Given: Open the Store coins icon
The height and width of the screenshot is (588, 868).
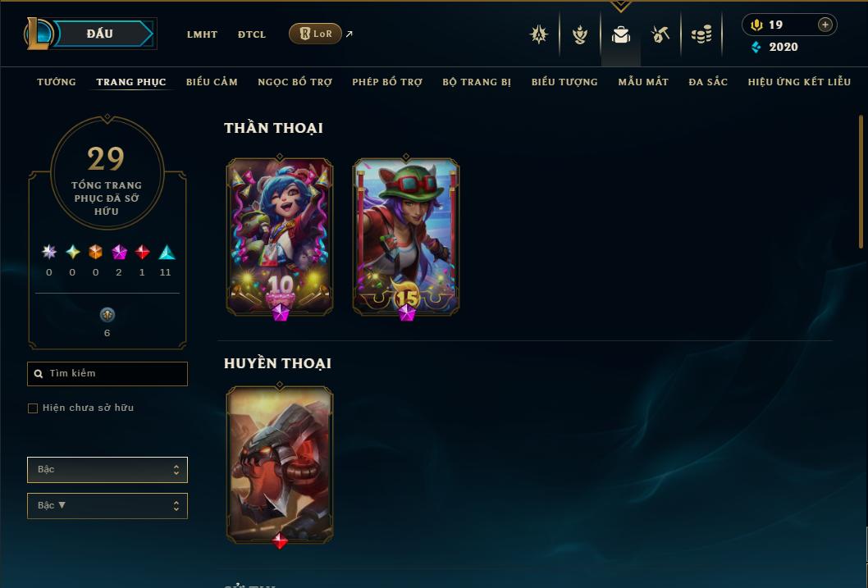Looking at the screenshot, I should [x=701, y=34].
